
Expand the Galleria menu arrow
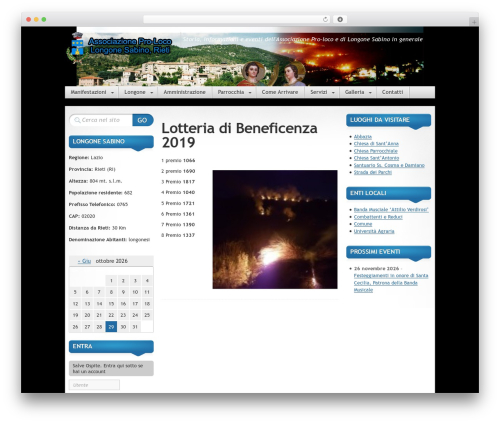click(370, 93)
